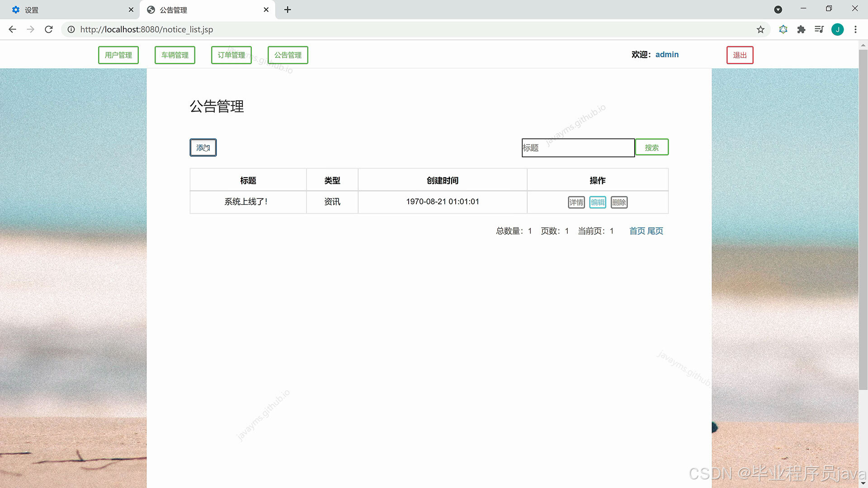Click the 创建时间 column header
This screenshot has width=868, height=488.
click(443, 180)
